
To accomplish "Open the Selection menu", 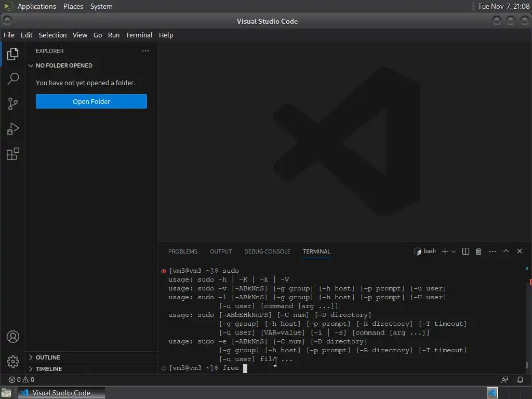I will (52, 35).
